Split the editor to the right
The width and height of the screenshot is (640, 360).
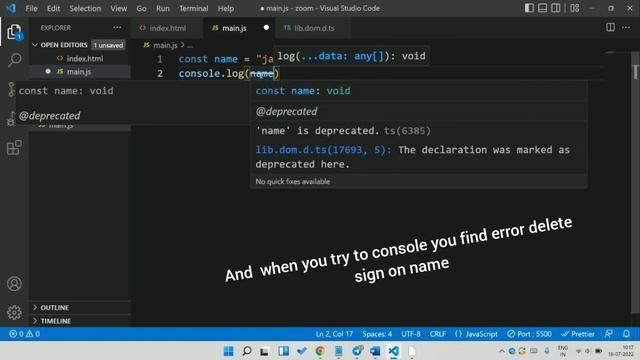click(x=610, y=27)
